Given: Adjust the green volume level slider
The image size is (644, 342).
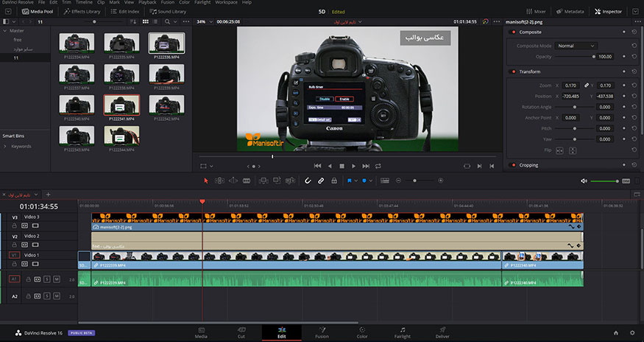Looking at the screenshot, I should (x=604, y=181).
